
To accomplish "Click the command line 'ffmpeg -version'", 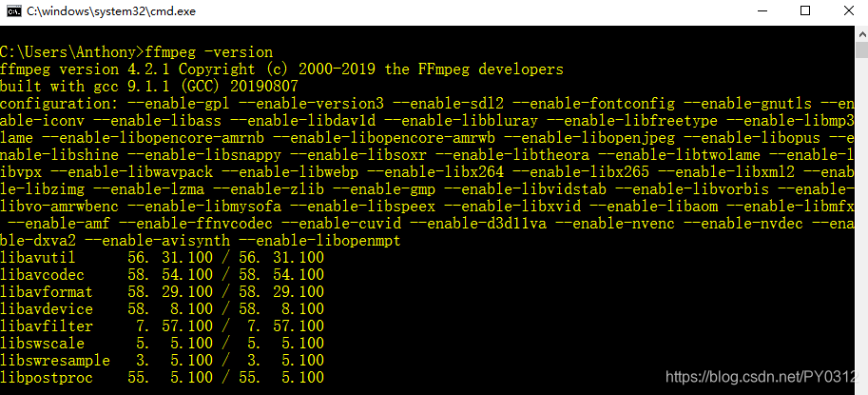I will pyautogui.click(x=209, y=52).
